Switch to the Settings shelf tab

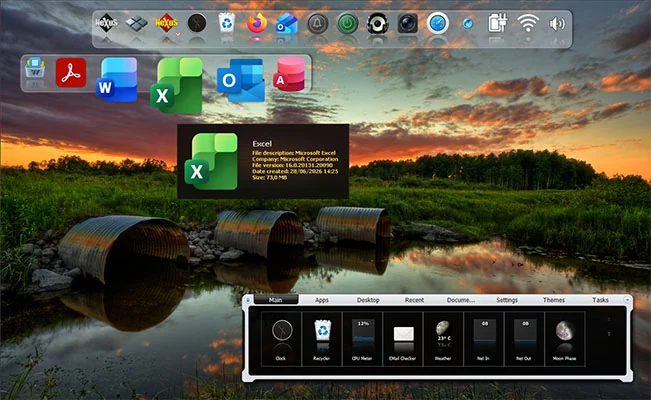pos(507,300)
